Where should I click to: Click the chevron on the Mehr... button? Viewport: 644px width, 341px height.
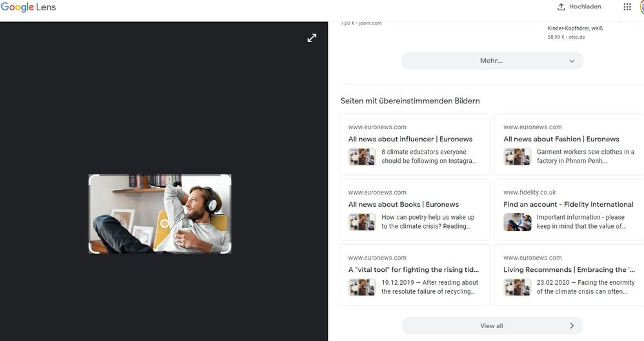click(572, 61)
